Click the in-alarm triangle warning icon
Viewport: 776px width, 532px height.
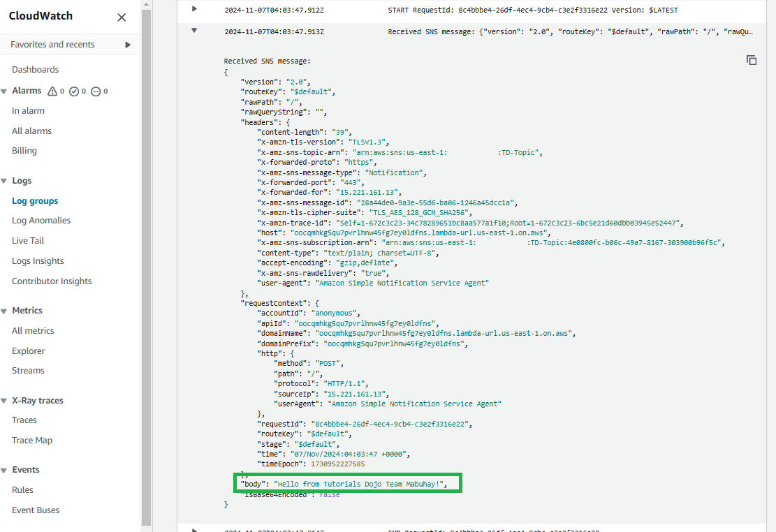coord(52,91)
